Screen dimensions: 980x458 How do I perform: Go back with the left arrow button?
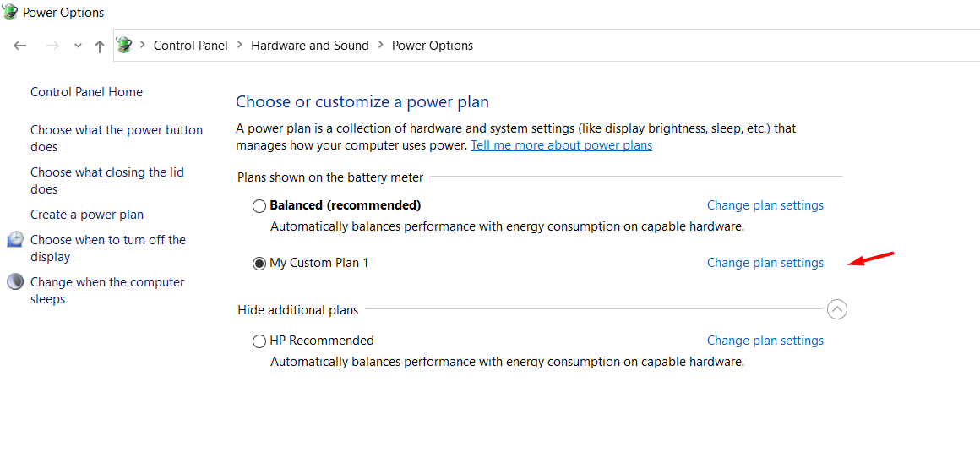pyautogui.click(x=20, y=46)
